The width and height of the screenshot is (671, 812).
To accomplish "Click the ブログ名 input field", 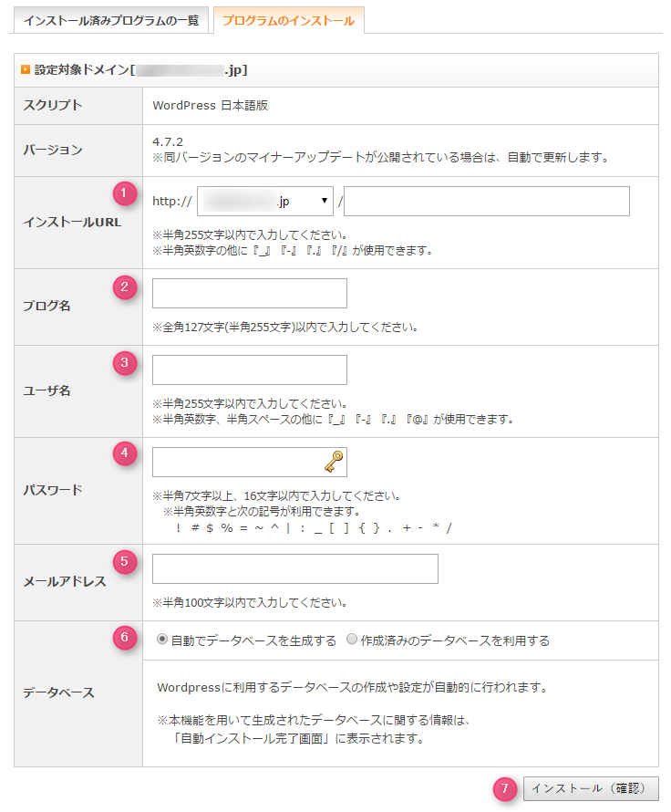I will [250, 293].
